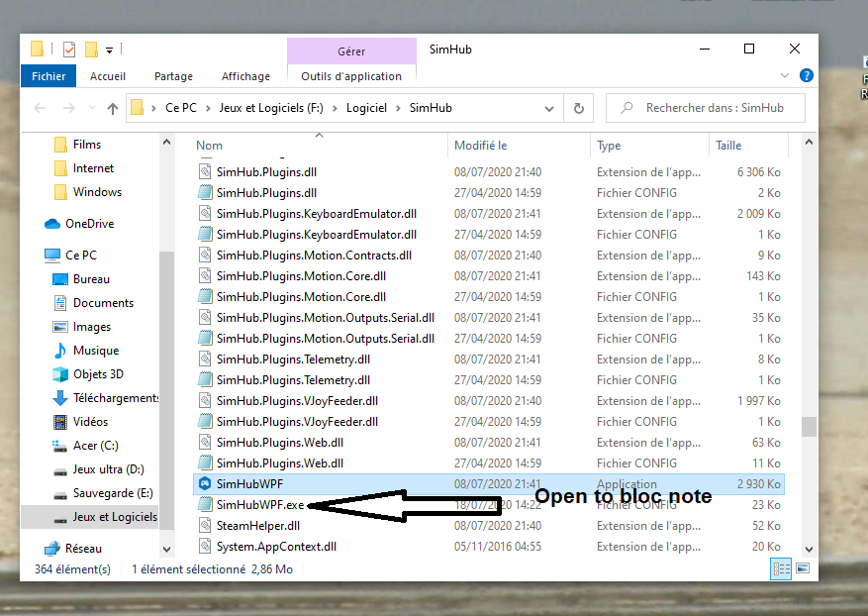Click the Properties checkmark icon in title bar
This screenshot has width=868, height=616.
69,50
